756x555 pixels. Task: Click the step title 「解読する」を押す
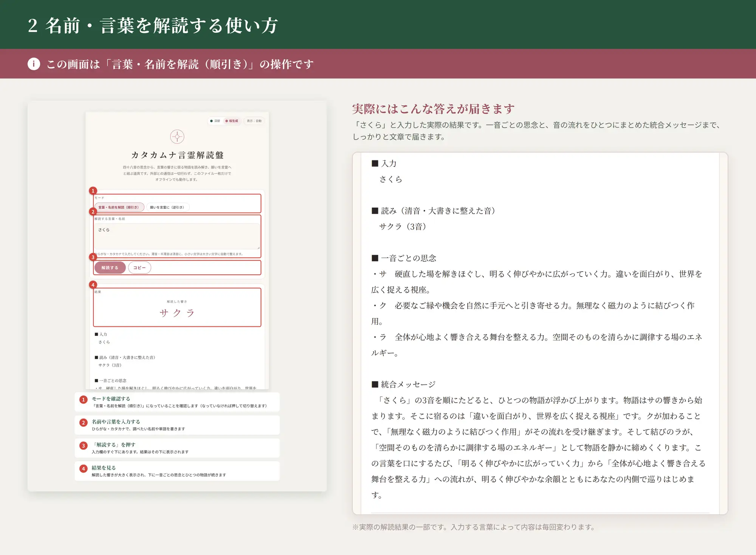tap(113, 445)
